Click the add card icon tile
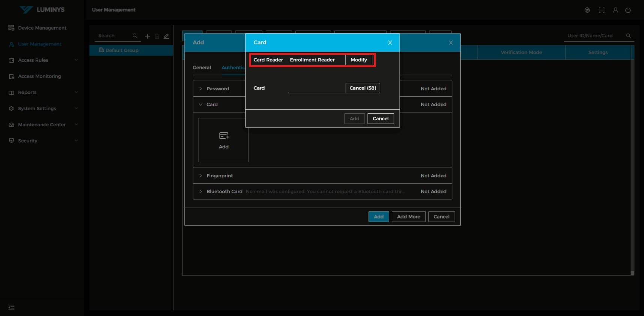Image resolution: width=644 pixels, height=316 pixels. 224,140
